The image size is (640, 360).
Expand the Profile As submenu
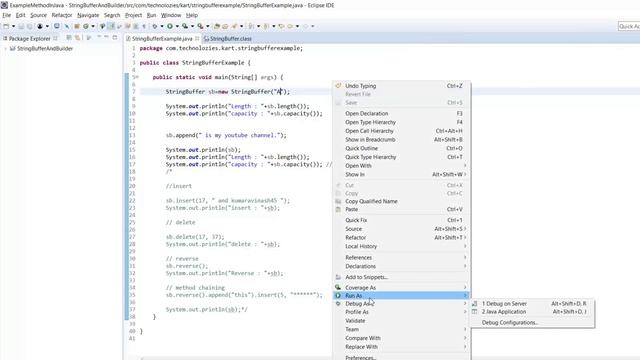click(x=402, y=312)
